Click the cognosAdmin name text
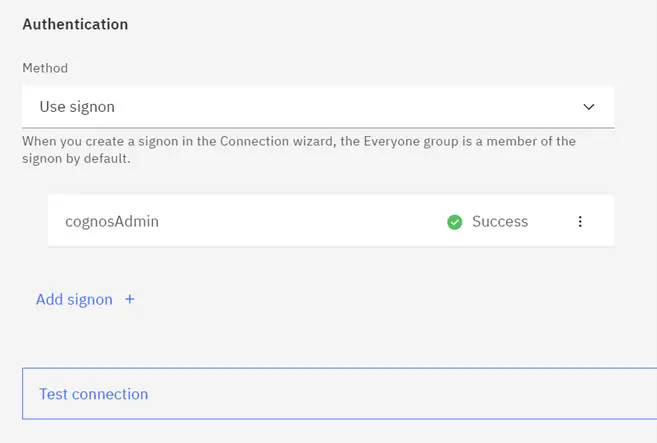Screen dimensions: 657x443 pos(112,221)
